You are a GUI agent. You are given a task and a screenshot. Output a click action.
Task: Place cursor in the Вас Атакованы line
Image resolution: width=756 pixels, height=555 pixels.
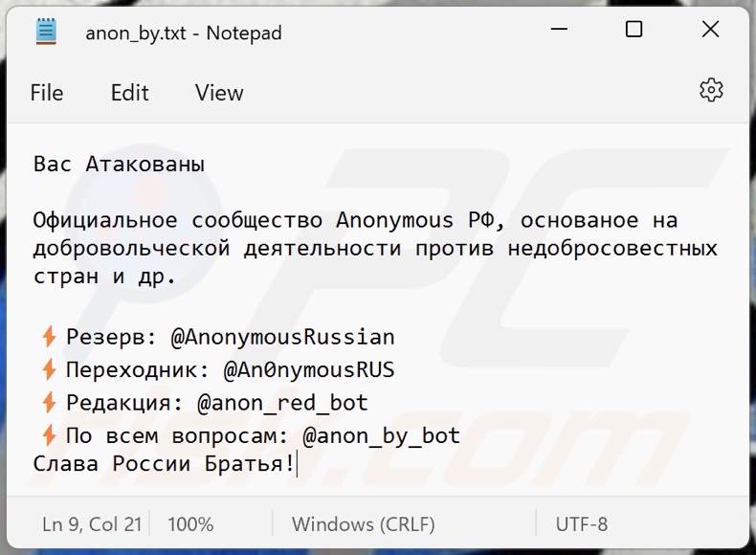[119, 165]
